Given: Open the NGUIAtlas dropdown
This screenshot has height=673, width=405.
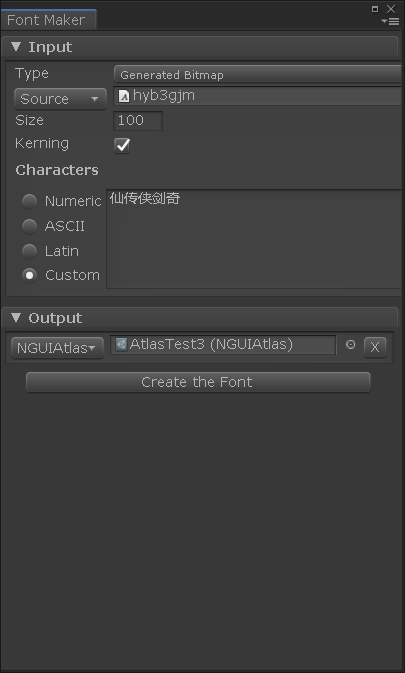Looking at the screenshot, I should click(x=57, y=348).
